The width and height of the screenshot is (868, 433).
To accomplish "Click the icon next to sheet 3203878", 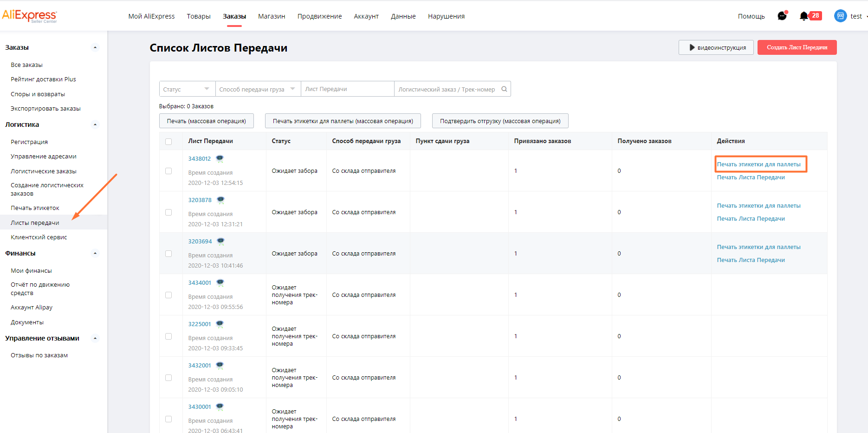I will tap(220, 200).
